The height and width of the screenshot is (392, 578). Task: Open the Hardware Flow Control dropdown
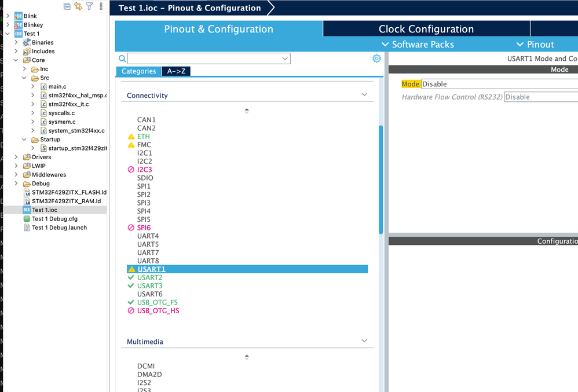coord(541,97)
